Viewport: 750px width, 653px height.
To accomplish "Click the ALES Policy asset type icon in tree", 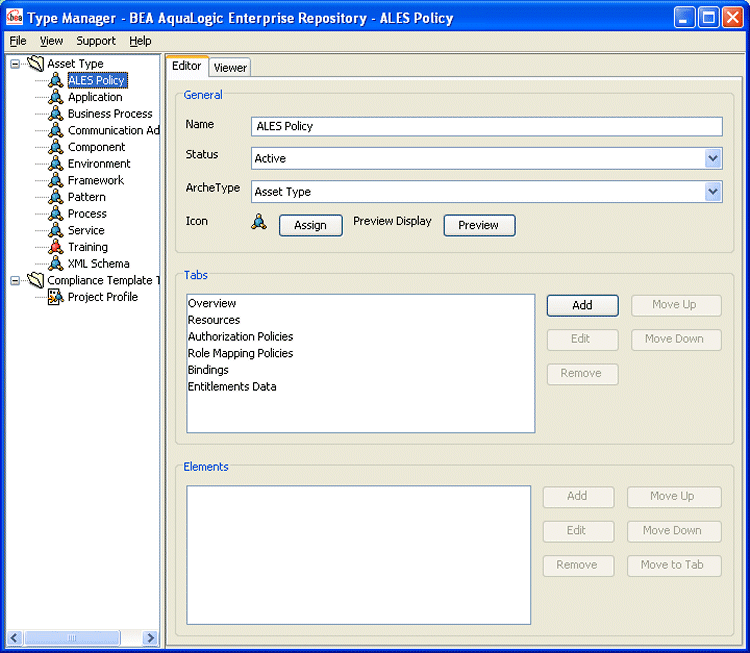I will click(56, 80).
